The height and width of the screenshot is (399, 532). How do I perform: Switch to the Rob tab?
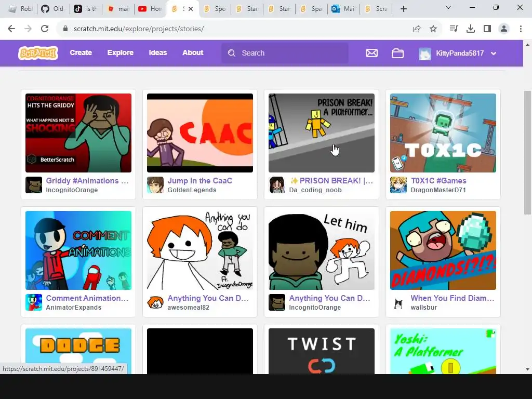tap(20, 9)
